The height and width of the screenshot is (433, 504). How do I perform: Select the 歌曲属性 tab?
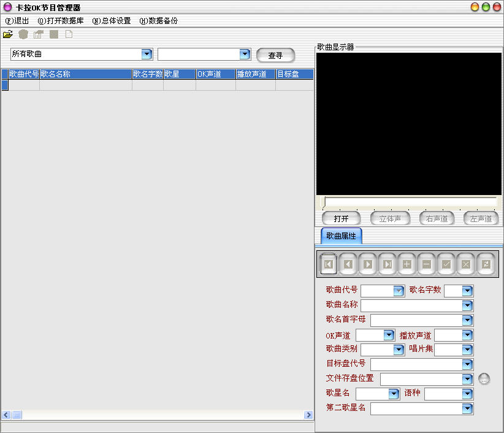point(342,236)
